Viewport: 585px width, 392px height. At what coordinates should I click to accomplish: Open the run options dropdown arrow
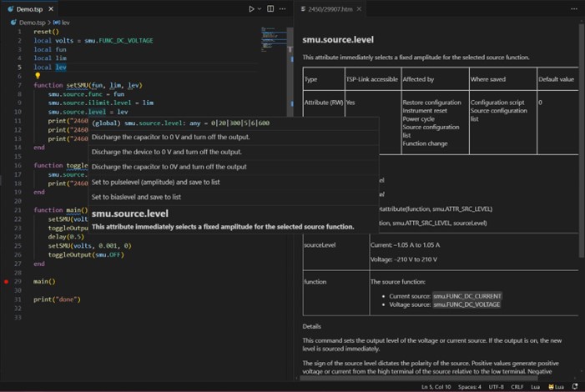point(260,9)
